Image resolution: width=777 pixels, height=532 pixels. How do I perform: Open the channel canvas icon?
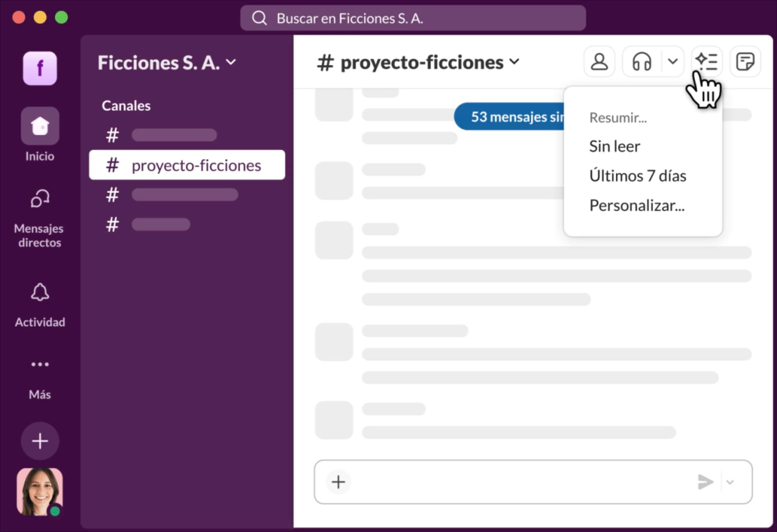point(745,61)
